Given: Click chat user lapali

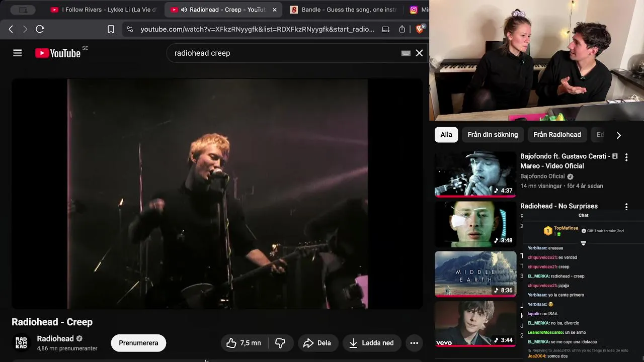Looking at the screenshot, I should click(533, 314).
